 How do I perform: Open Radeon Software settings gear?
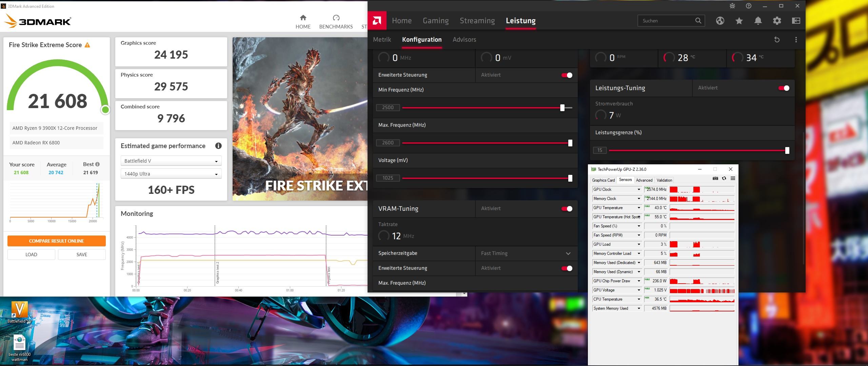click(777, 21)
